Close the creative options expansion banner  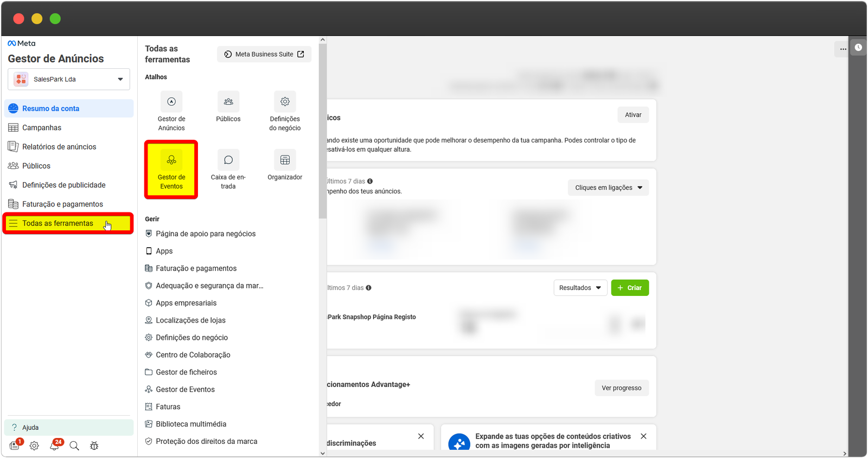click(643, 436)
